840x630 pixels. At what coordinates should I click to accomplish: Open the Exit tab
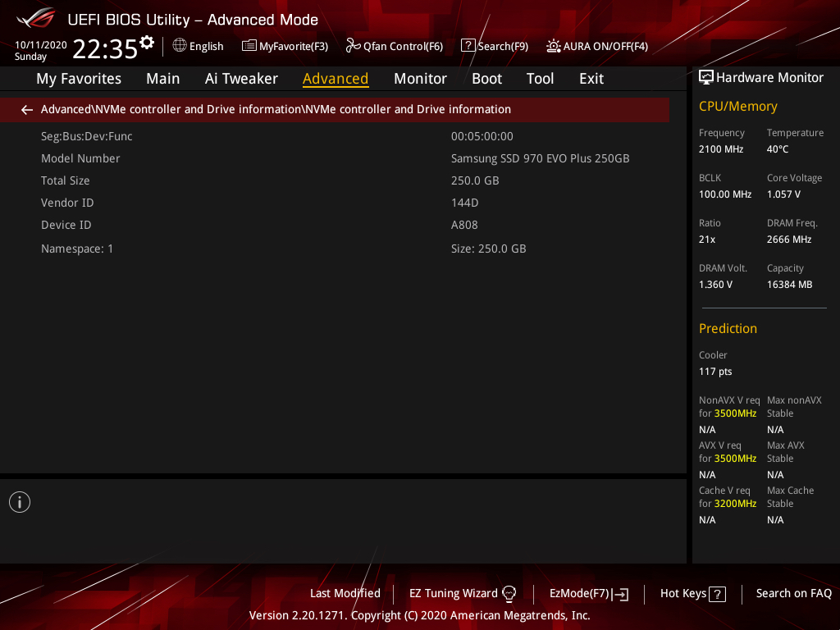click(x=591, y=79)
